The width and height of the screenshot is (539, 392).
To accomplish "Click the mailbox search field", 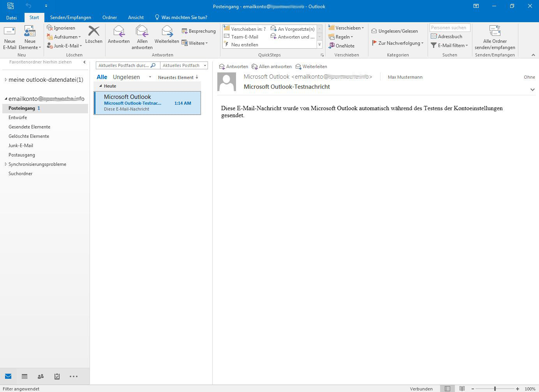I will (x=128, y=65).
